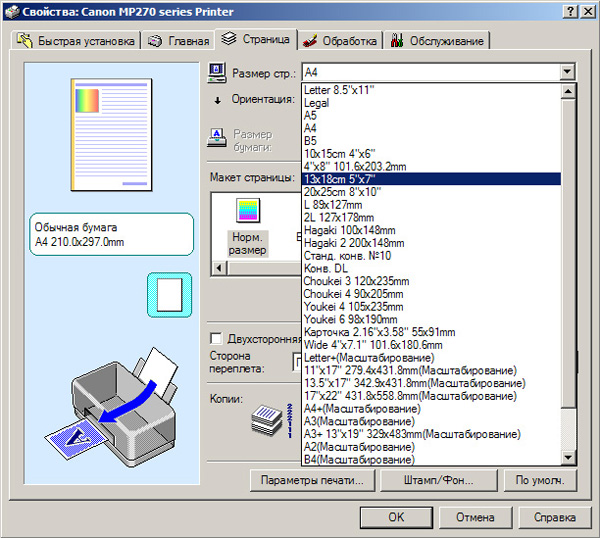Go to the Обработка tab
This screenshot has width=600, height=538.
(x=340, y=40)
